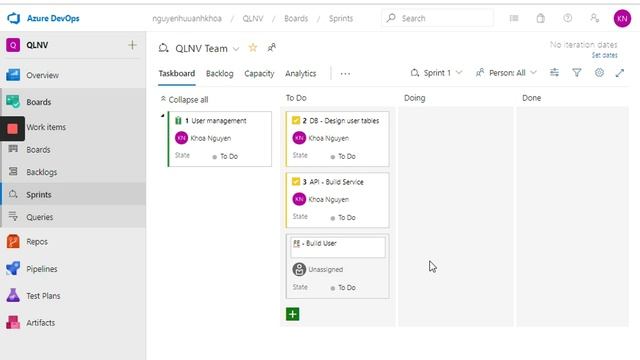Viewport: 640px width, 360px height.
Task: Click Collapse all rows
Action: (x=184, y=100)
